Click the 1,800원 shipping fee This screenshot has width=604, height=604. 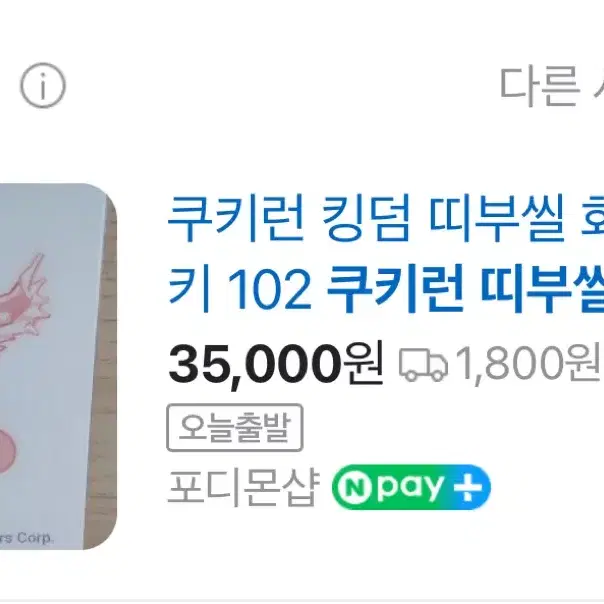(528, 363)
